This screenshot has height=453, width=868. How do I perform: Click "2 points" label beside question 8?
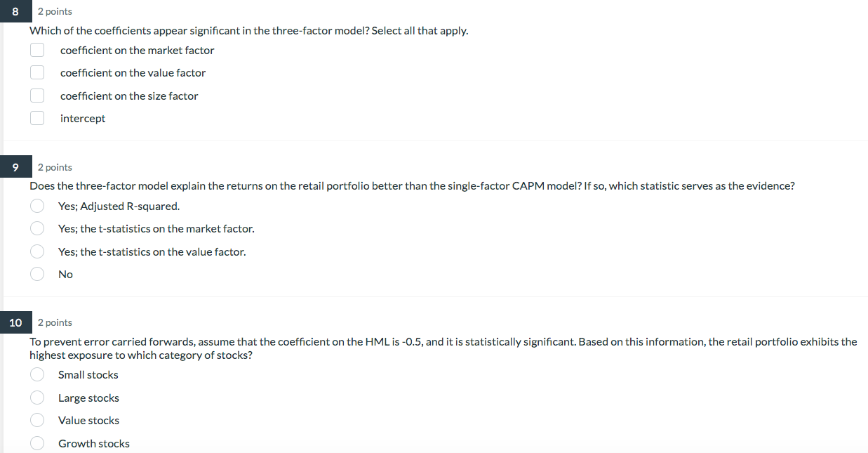pyautogui.click(x=55, y=11)
